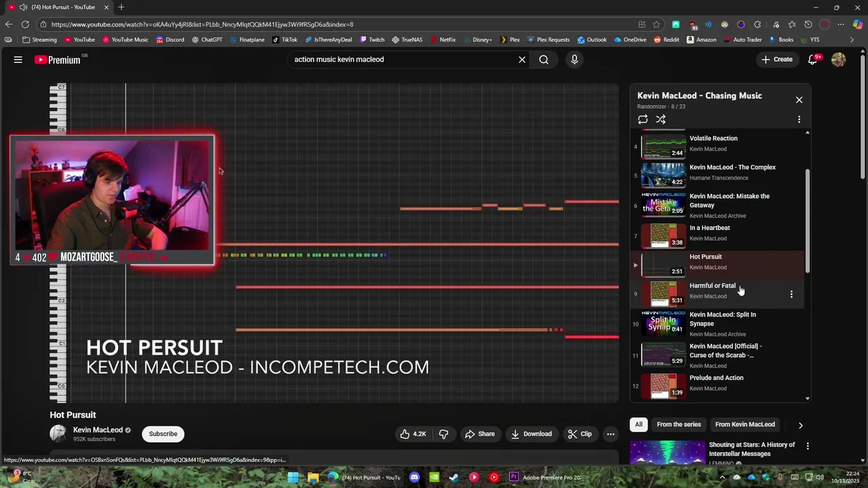Image resolution: width=868 pixels, height=488 pixels.
Task: Open Kevin MacLeod channel avatar
Action: click(58, 434)
